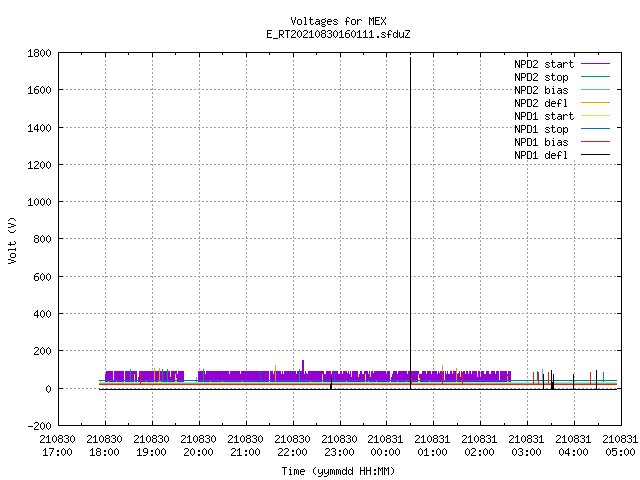This screenshot has height=480, width=640.
Task: Click the red NPD1 bias legend line
Action: click(x=595, y=142)
